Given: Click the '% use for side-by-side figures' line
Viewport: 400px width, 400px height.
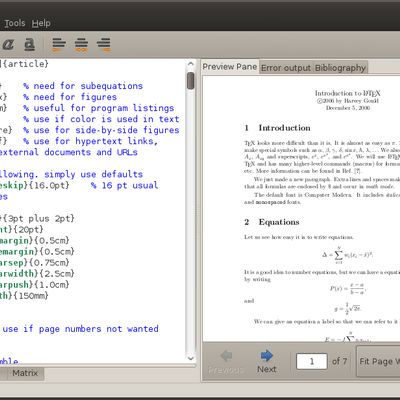Looking at the screenshot, I should pos(101,130).
